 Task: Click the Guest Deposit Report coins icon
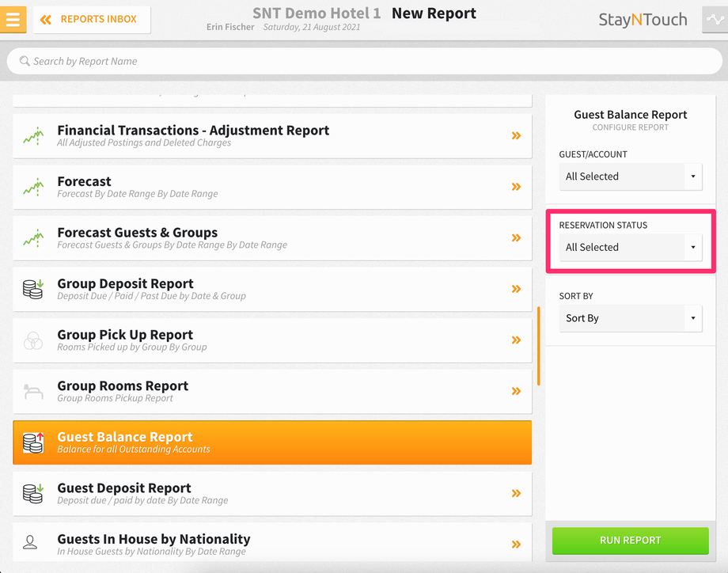[33, 493]
